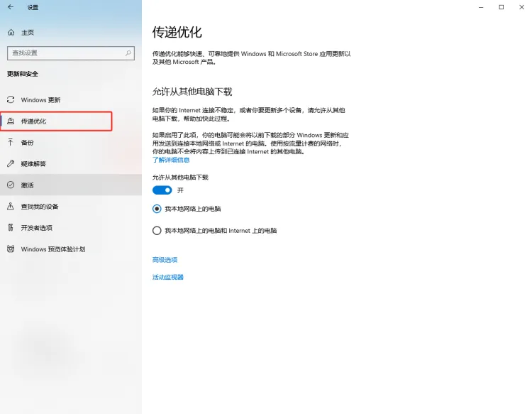Click the 开 toggle state label
This screenshot has width=532, height=414.
[180, 190]
